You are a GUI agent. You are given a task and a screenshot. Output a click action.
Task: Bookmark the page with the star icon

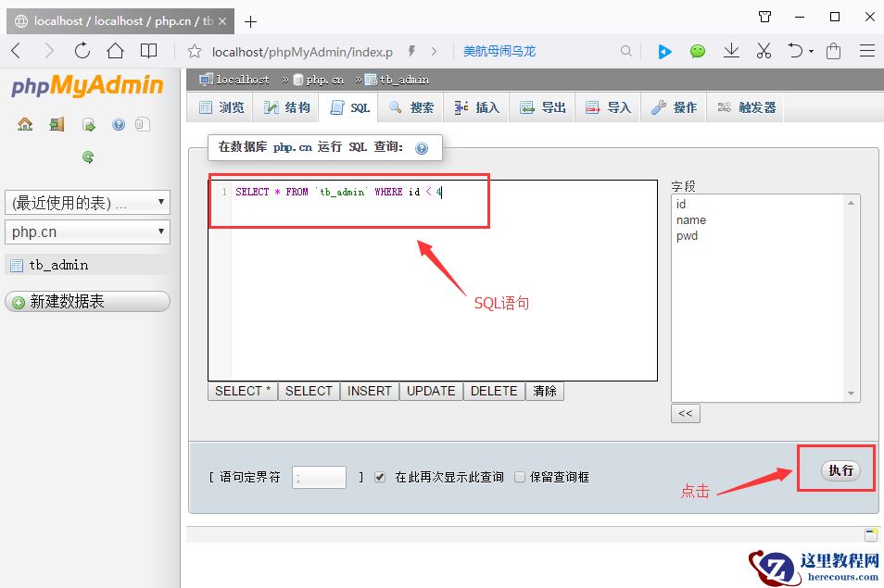click(x=195, y=51)
